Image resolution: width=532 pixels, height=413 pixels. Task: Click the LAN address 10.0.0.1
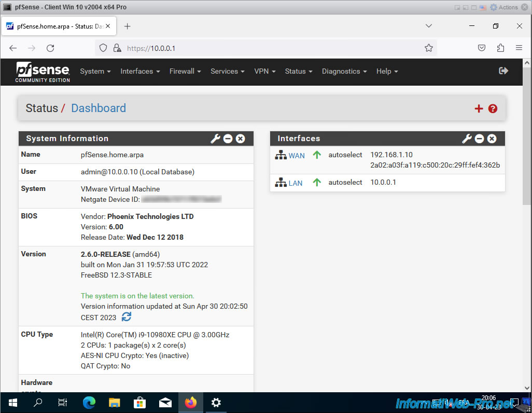(x=383, y=183)
